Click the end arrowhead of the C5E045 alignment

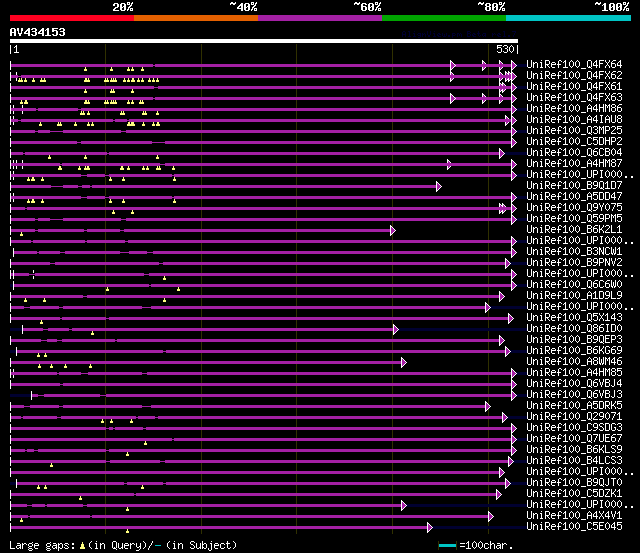coord(429,527)
